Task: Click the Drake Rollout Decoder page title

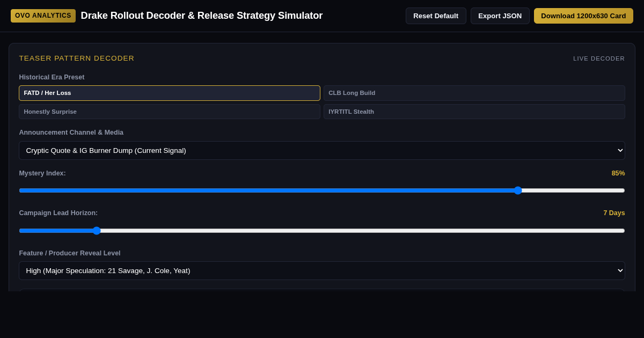Action: [x=202, y=16]
